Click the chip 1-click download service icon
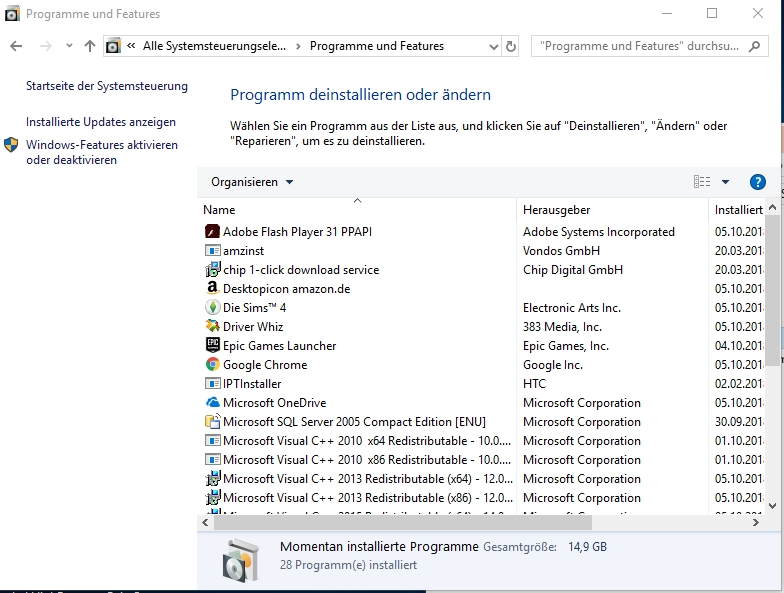The height and width of the screenshot is (593, 784). click(x=212, y=270)
